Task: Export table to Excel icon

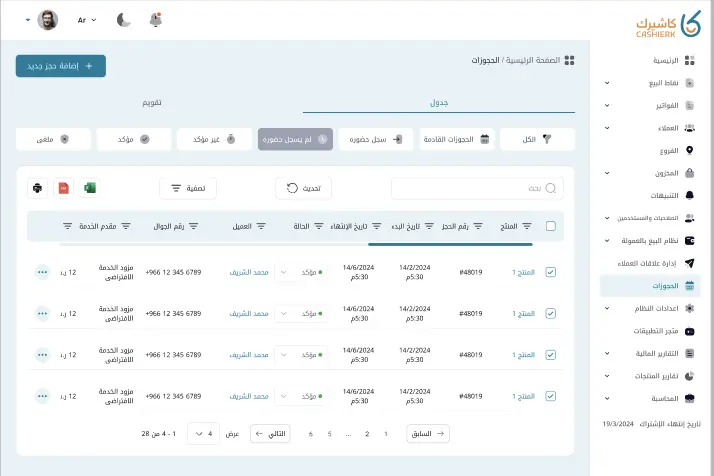Action: 90,188
